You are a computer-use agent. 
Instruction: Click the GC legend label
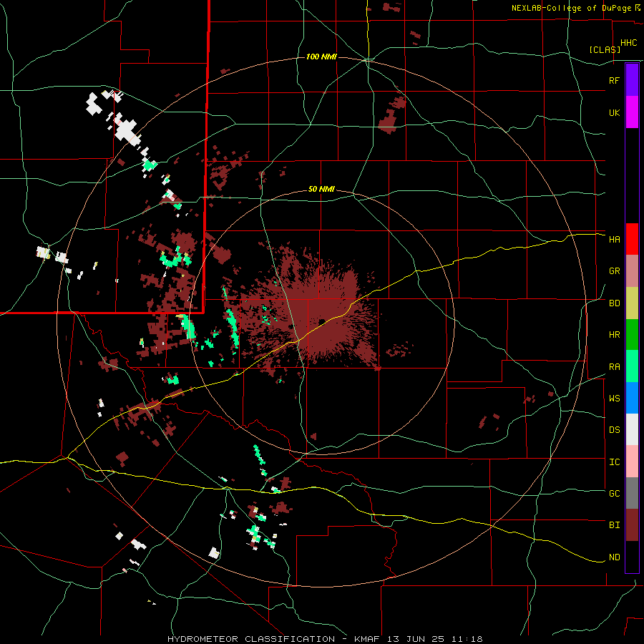[614, 494]
